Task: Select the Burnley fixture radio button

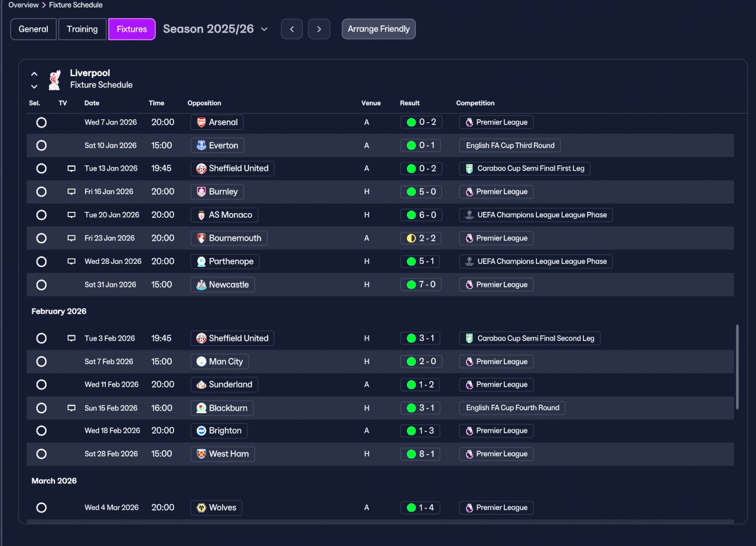Action: pos(41,192)
